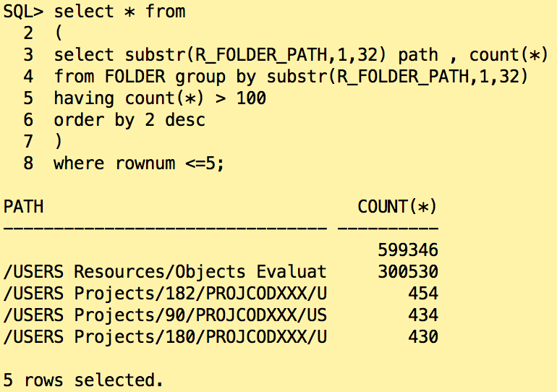This screenshot has height=392, width=557.
Task: Click the 300530 count value
Action: click(x=408, y=272)
